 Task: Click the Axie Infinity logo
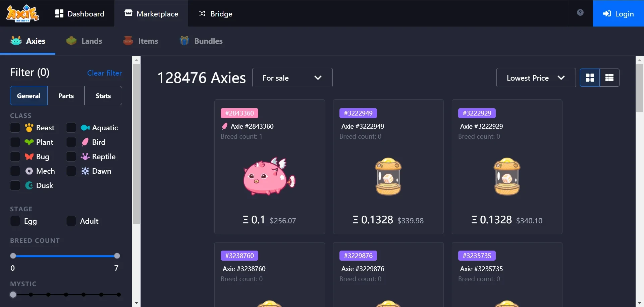pyautogui.click(x=23, y=13)
